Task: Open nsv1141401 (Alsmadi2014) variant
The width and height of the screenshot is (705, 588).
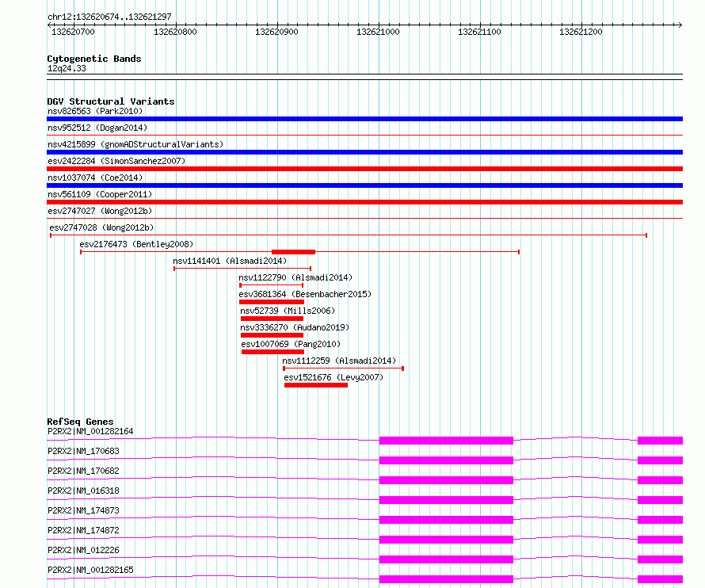Action: [x=230, y=261]
